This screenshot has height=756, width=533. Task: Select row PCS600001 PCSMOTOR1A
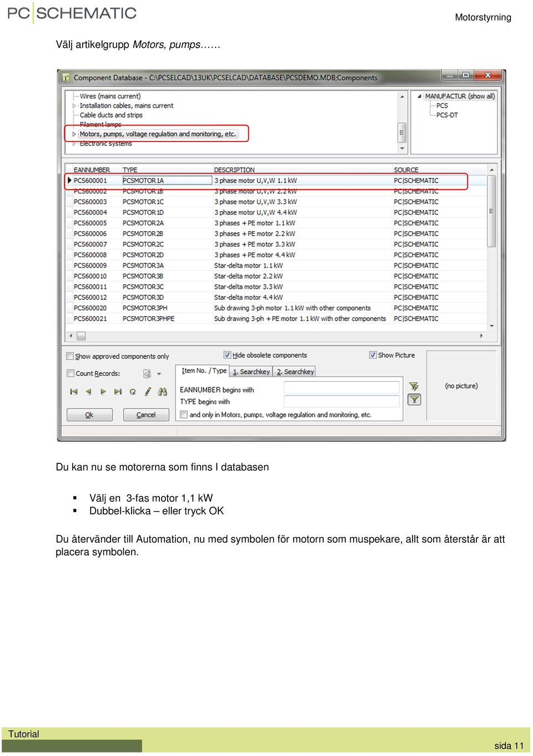276,181
